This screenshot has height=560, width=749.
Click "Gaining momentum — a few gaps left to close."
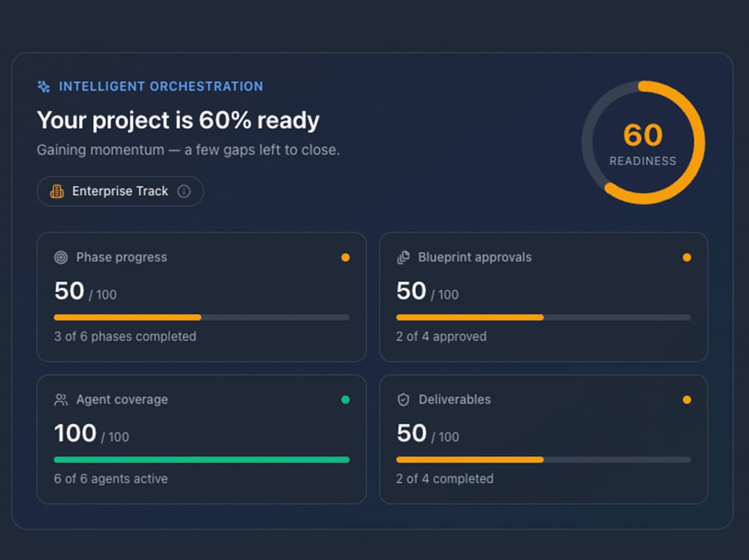(x=188, y=150)
